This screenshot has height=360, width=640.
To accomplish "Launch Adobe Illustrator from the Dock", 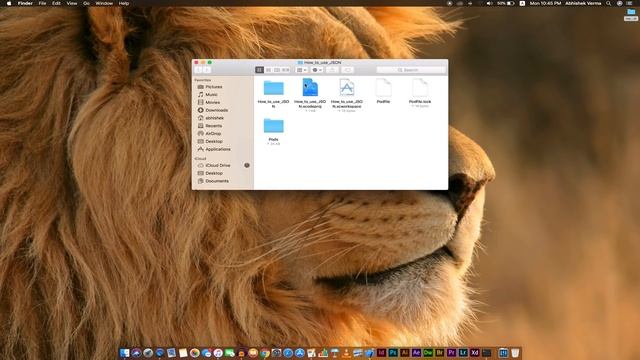I will point(404,353).
